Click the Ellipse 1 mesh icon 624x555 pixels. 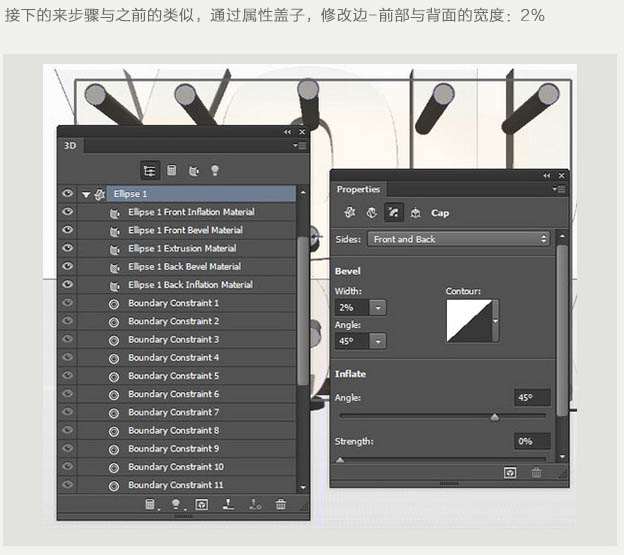point(99,194)
